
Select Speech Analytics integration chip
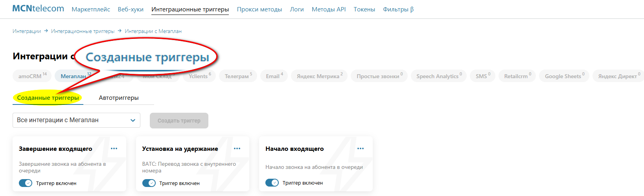439,76
